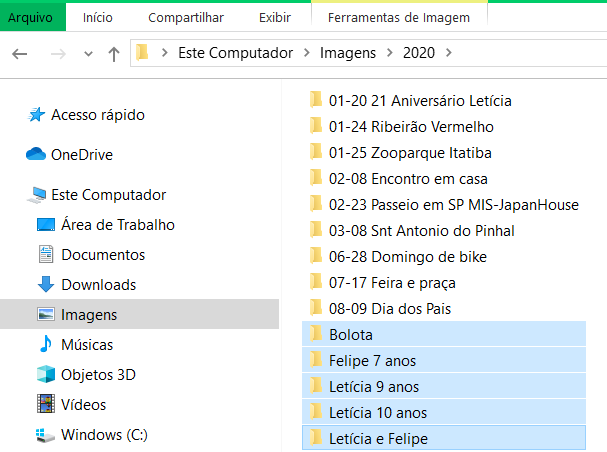
Task: Click the Windows (C:) drive icon
Action: pyautogui.click(x=45, y=435)
